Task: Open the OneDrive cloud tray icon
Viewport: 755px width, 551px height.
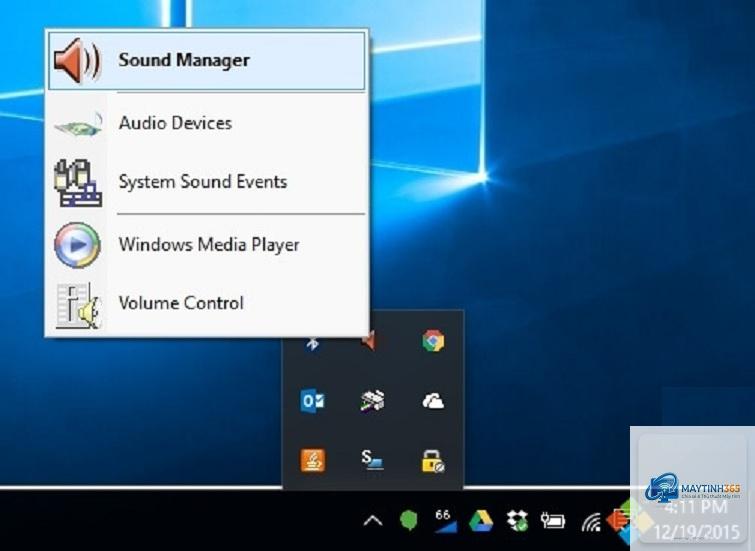Action: click(x=433, y=401)
